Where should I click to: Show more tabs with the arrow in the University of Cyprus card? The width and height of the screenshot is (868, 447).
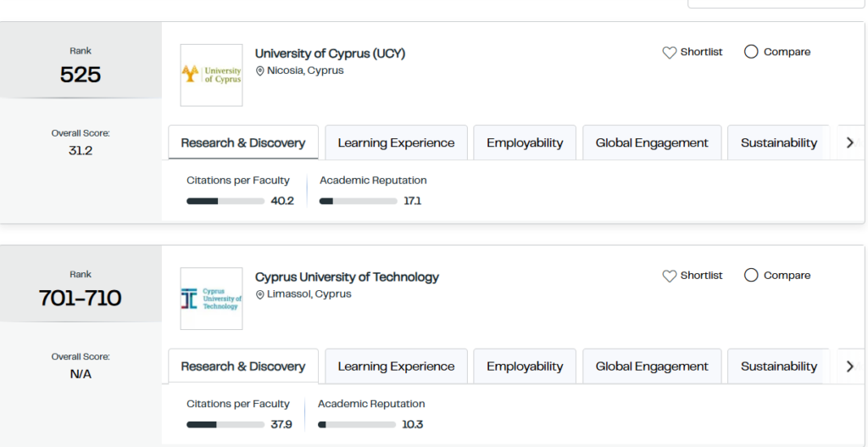[851, 142]
